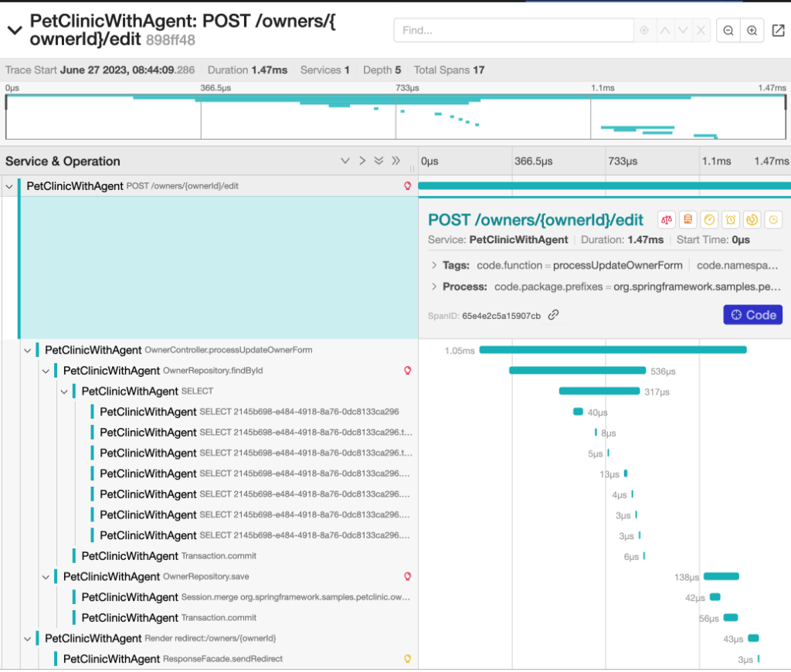Select the Transaction.commit span under findById
The height and width of the screenshot is (672, 791).
pos(245,556)
